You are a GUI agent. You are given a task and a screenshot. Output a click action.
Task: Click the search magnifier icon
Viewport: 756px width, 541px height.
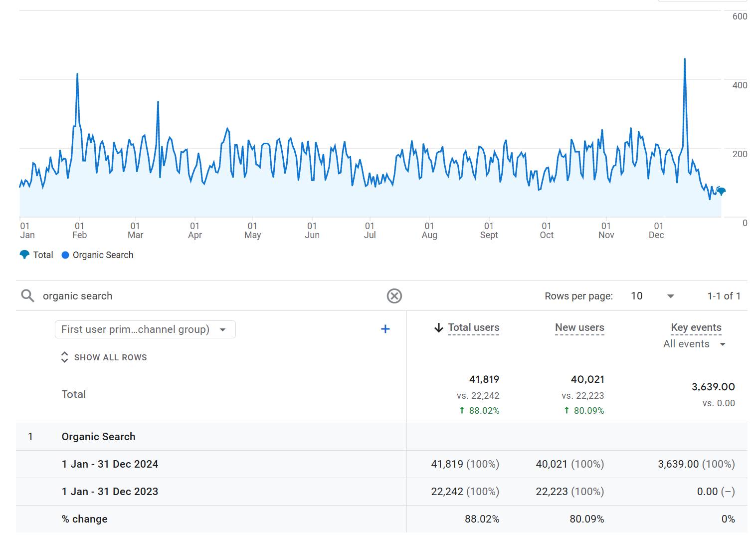pyautogui.click(x=27, y=296)
